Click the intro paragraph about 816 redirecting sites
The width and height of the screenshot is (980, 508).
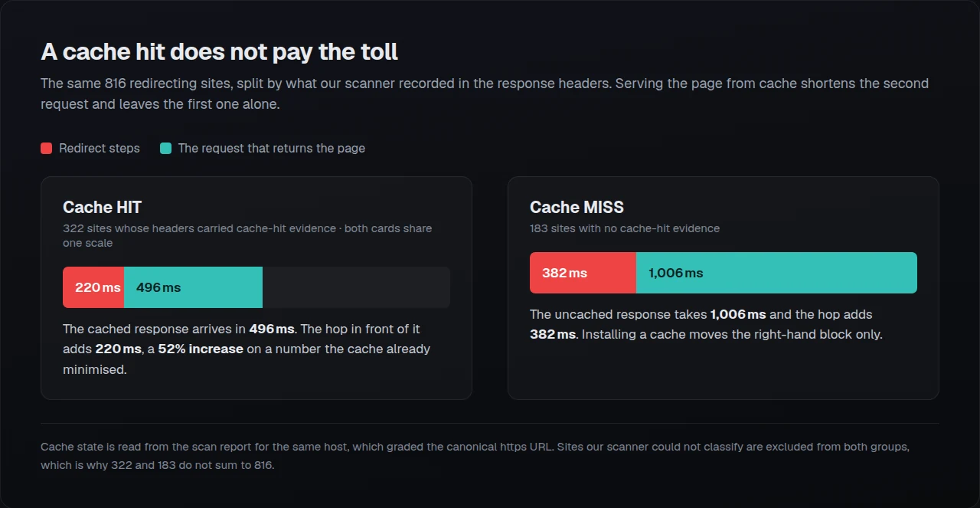[485, 93]
